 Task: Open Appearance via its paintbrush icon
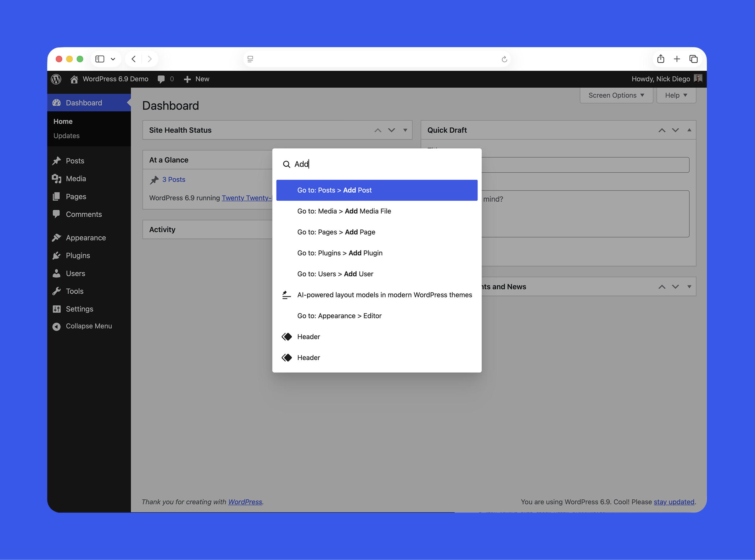[57, 237]
